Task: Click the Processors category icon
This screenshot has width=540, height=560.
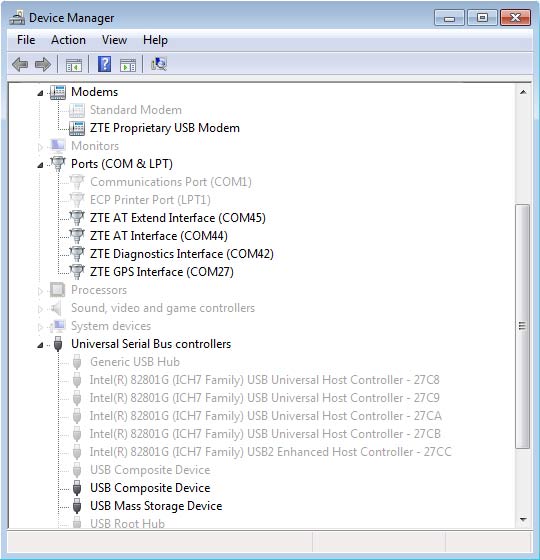Action: pyautogui.click(x=58, y=290)
